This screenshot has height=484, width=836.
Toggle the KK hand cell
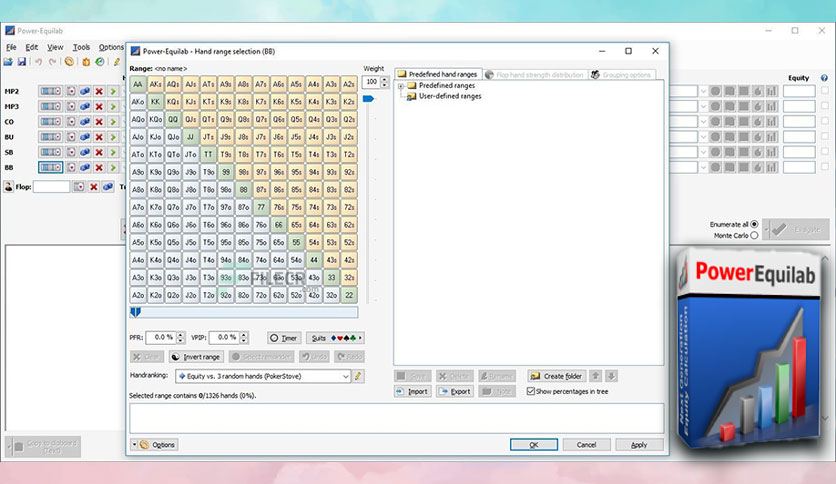tap(155, 102)
